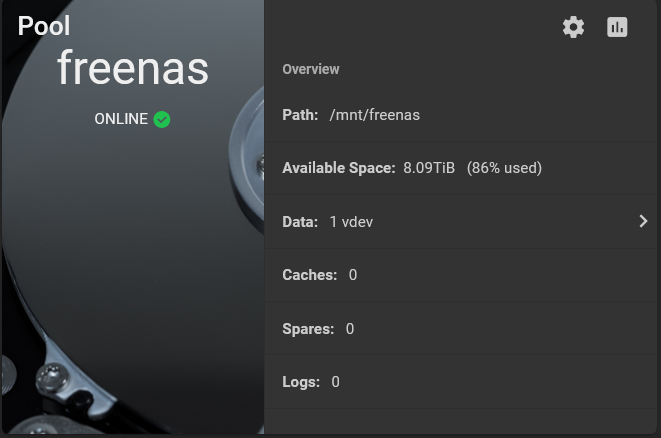This screenshot has width=661, height=438.
Task: Click the 8.09TiB available space value
Action: [429, 168]
